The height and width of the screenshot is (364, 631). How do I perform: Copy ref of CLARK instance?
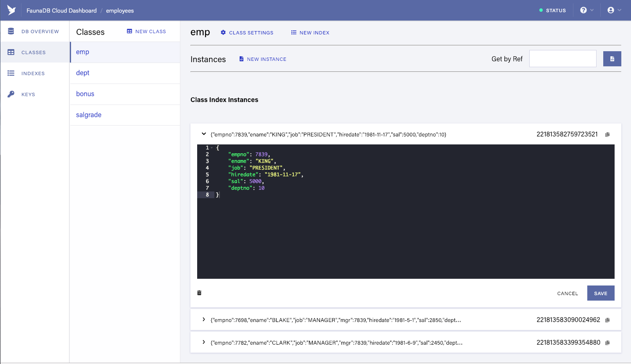coord(607,343)
